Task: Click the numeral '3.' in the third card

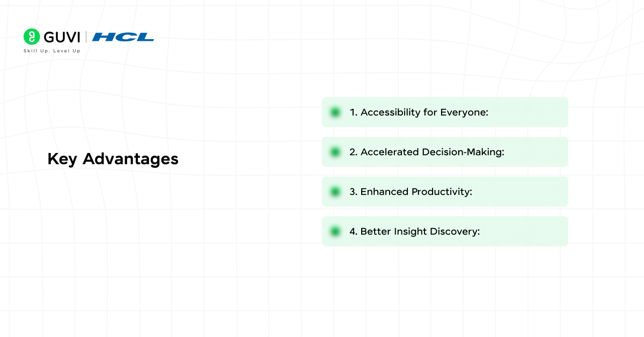Action: (x=353, y=192)
